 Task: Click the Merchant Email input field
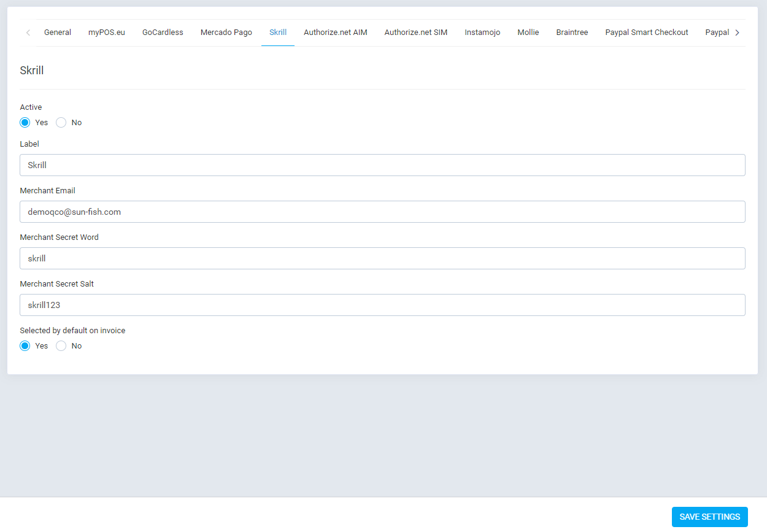(x=382, y=212)
